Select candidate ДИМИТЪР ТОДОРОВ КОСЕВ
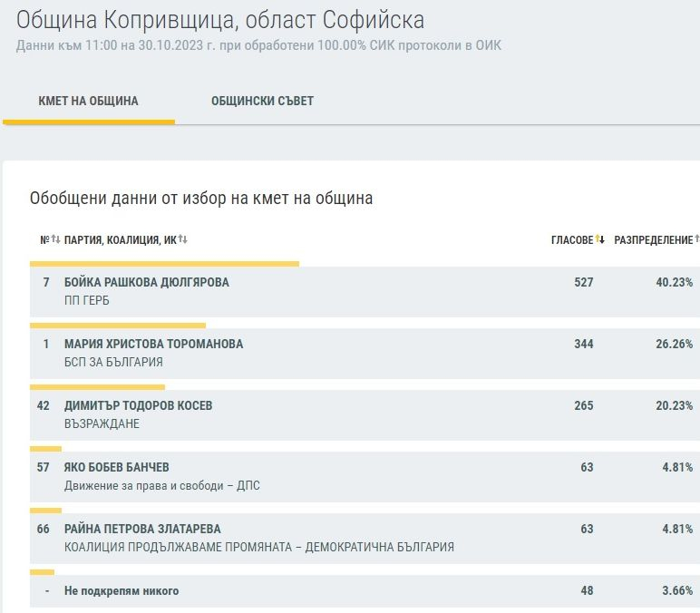 [139, 405]
